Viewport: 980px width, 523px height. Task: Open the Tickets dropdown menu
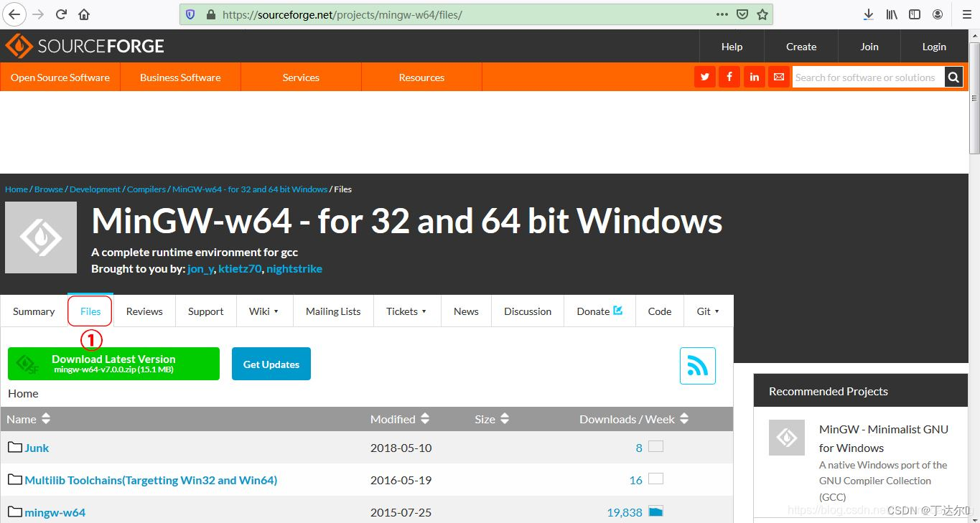[406, 311]
